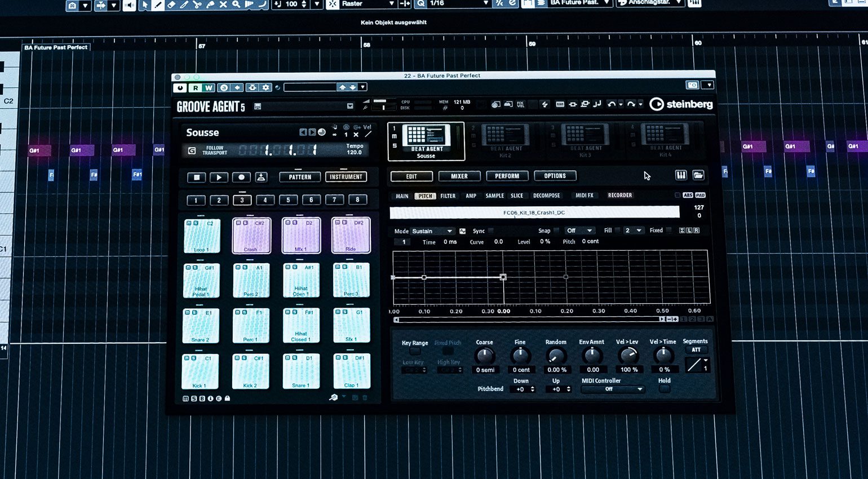Toggle the Key Range button

[415, 351]
